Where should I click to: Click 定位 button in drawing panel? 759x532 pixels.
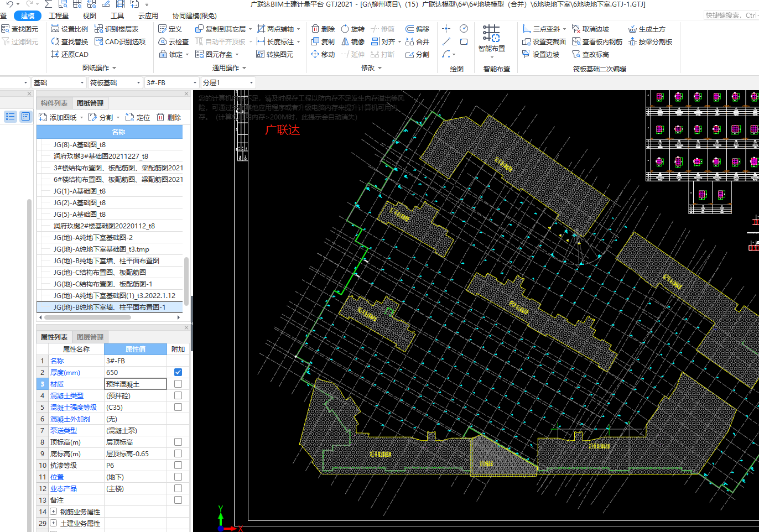[x=138, y=117]
